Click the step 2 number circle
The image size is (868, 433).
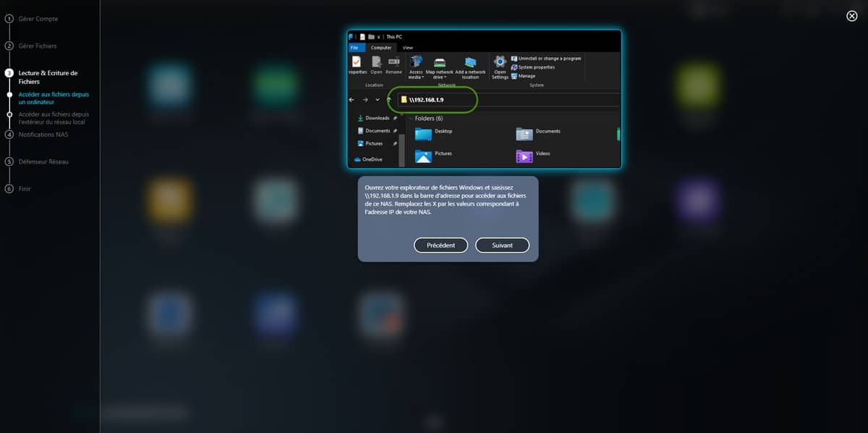(9, 46)
